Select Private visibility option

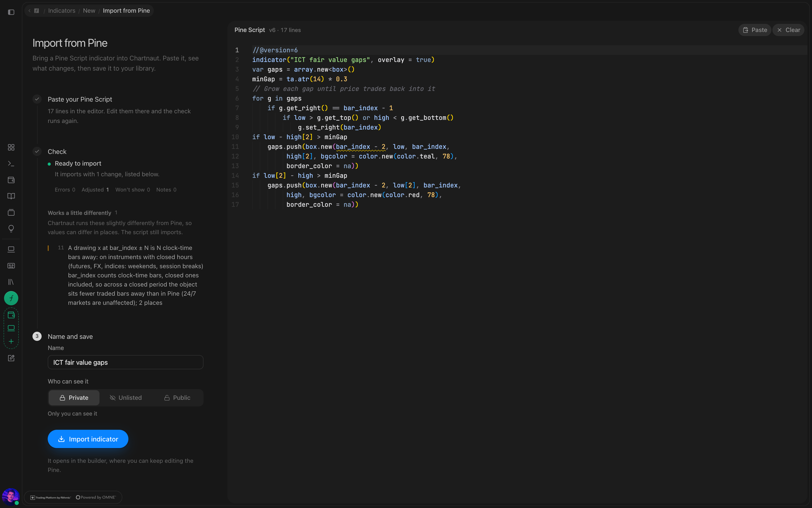(x=74, y=398)
